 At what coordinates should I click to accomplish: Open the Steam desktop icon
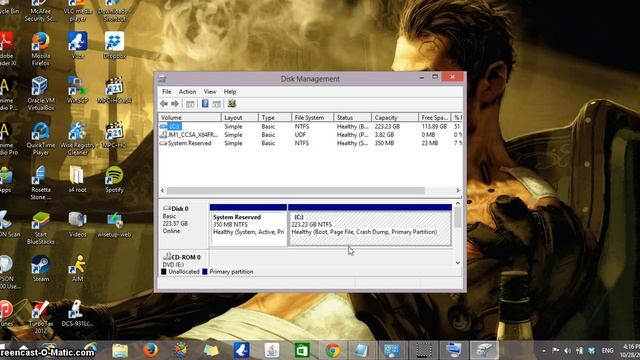pyautogui.click(x=40, y=269)
